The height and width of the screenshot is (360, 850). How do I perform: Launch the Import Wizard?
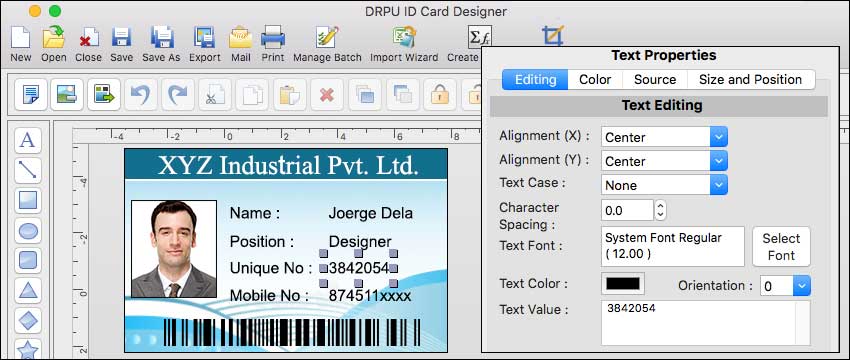pos(404,38)
